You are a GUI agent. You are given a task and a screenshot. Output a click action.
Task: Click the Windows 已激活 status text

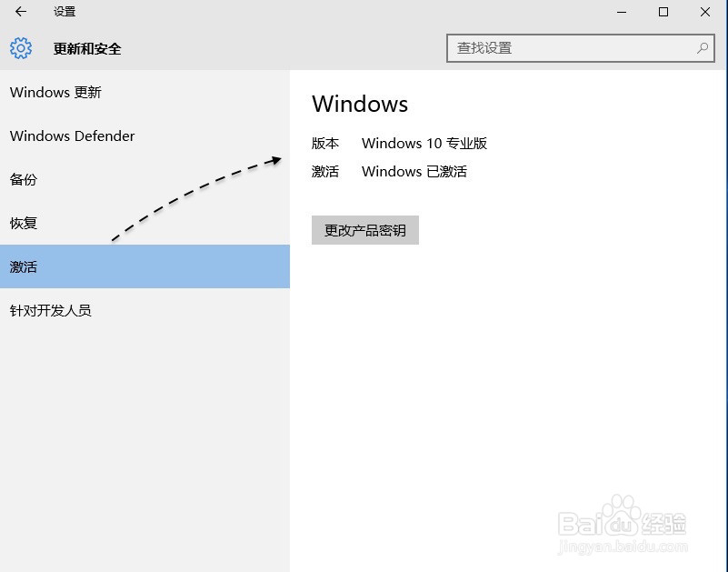[414, 172]
